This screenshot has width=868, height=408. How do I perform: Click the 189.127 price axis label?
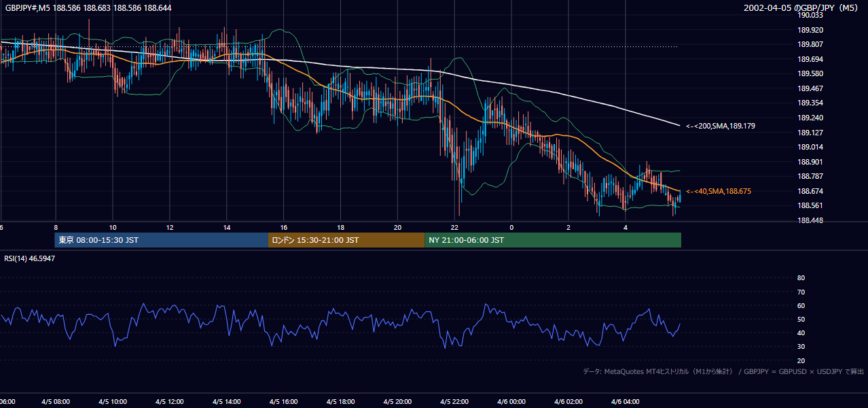click(810, 133)
